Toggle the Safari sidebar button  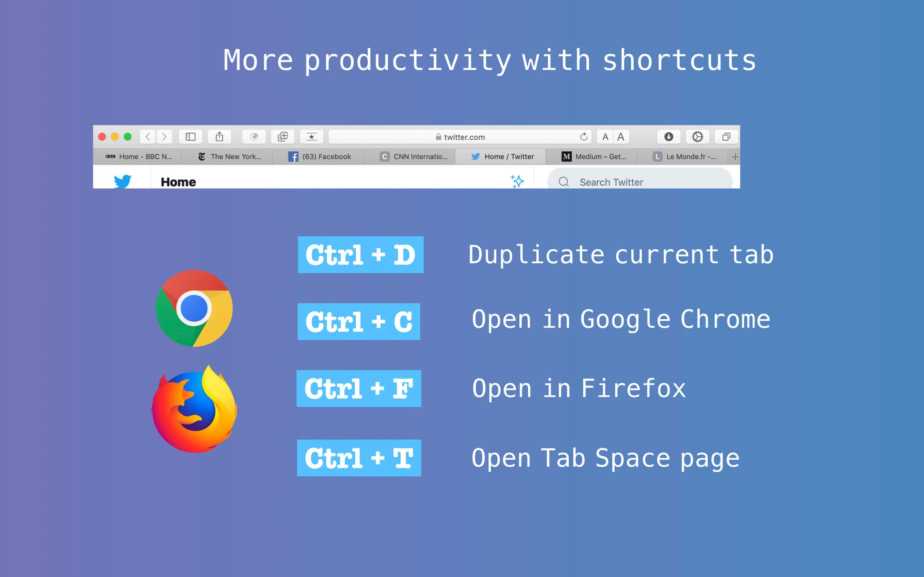[x=191, y=137]
